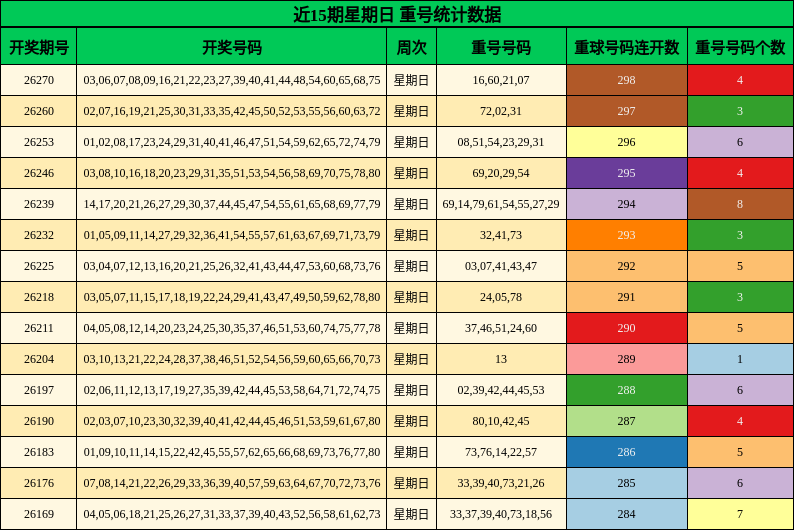Click the red cell showing 290
The width and height of the screenshot is (794, 530).
tap(626, 328)
